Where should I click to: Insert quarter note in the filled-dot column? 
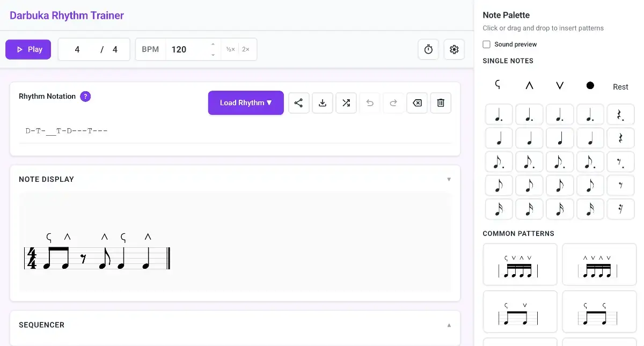pyautogui.click(x=590, y=138)
